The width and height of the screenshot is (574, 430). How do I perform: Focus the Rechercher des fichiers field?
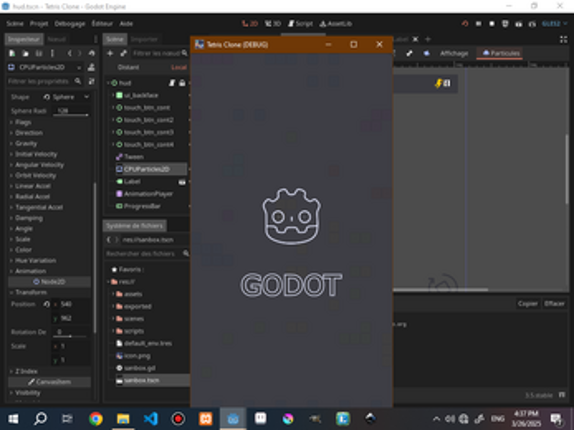(x=147, y=254)
